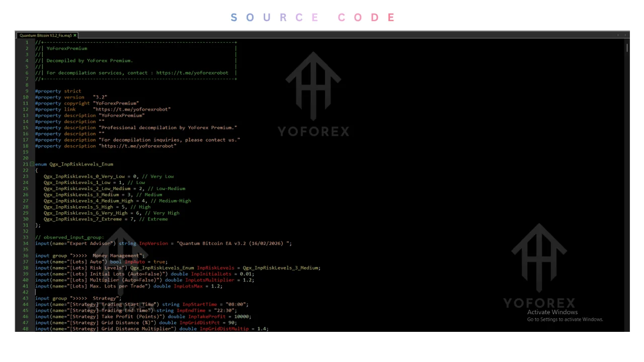Click 'Qgx_InpRiskLevels_3_Medium = 3' enum entry

103,195
